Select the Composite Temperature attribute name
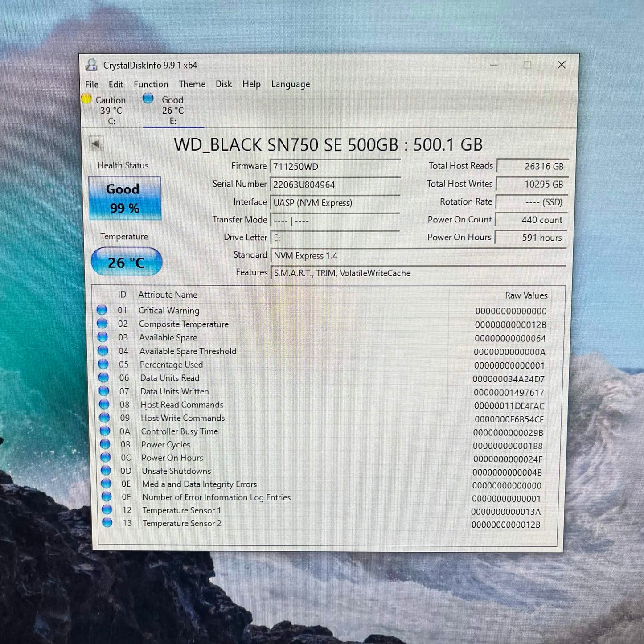The height and width of the screenshot is (644, 644). point(184,324)
